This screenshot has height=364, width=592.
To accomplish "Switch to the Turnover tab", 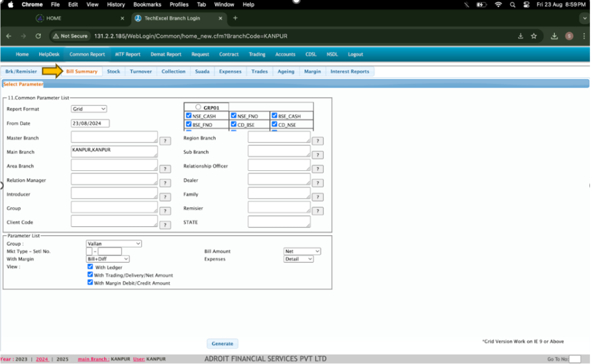I will click(140, 71).
